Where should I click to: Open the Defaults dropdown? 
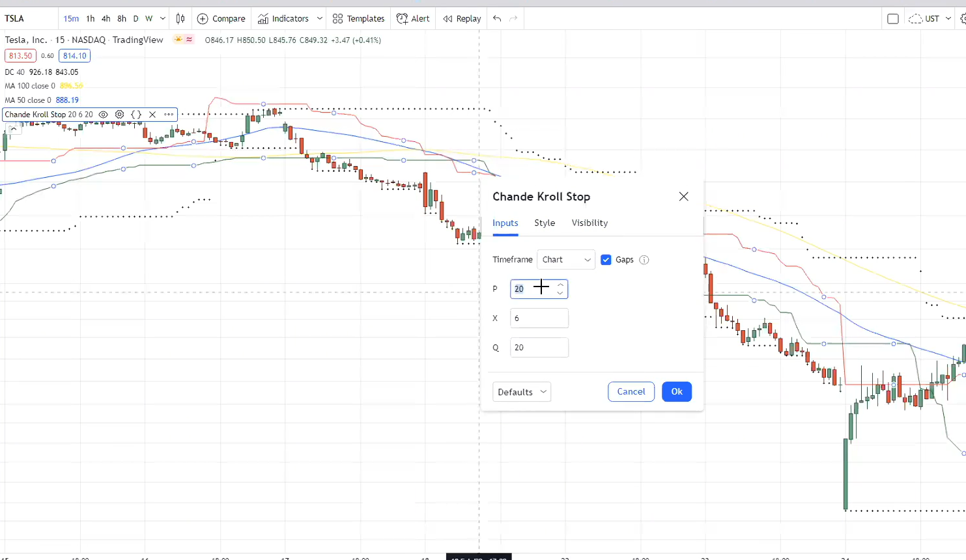point(522,392)
